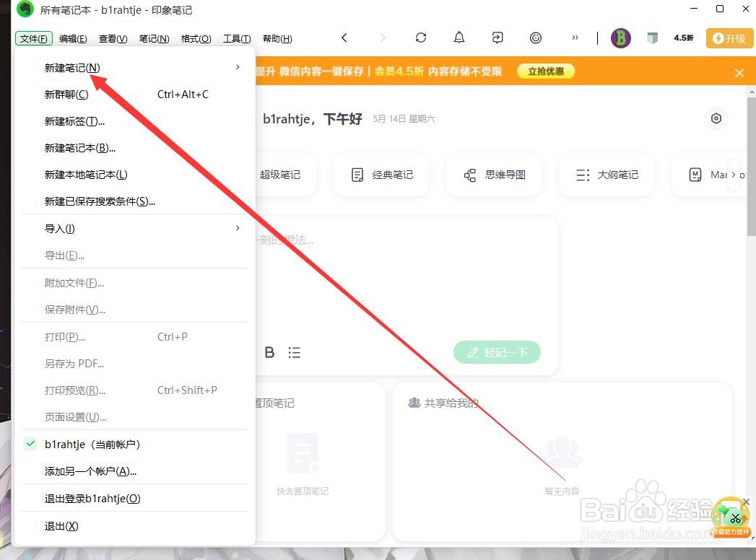Image resolution: width=756 pixels, height=560 pixels.
Task: Choose 新建标签(T)... menu entry
Action: coord(134,121)
